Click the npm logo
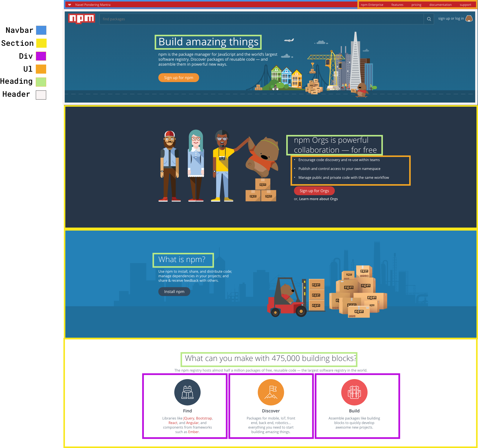Viewport: 478px width, 448px height. [x=82, y=19]
